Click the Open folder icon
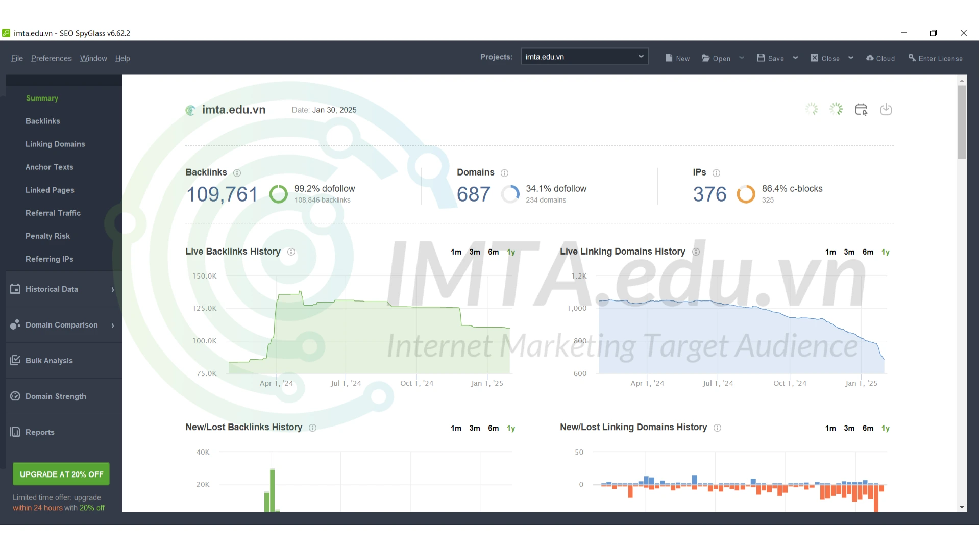Screen dimensions: 980x551 click(x=706, y=58)
